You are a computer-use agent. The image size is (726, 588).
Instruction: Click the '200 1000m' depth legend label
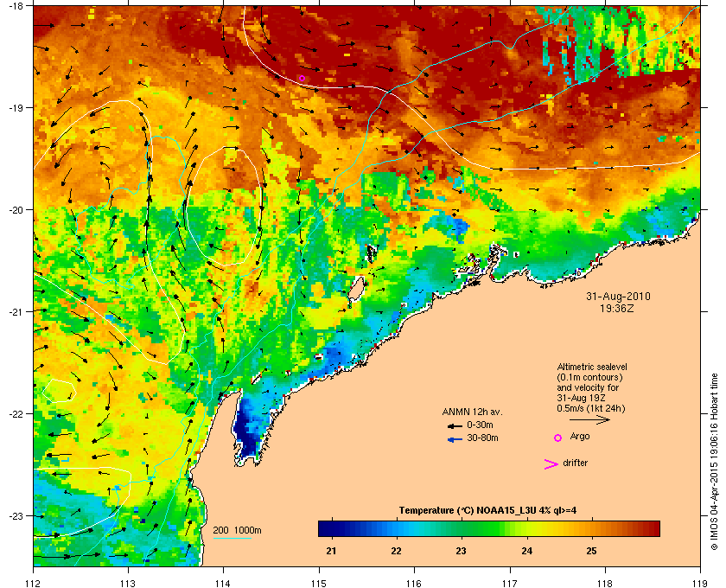pyautogui.click(x=237, y=531)
